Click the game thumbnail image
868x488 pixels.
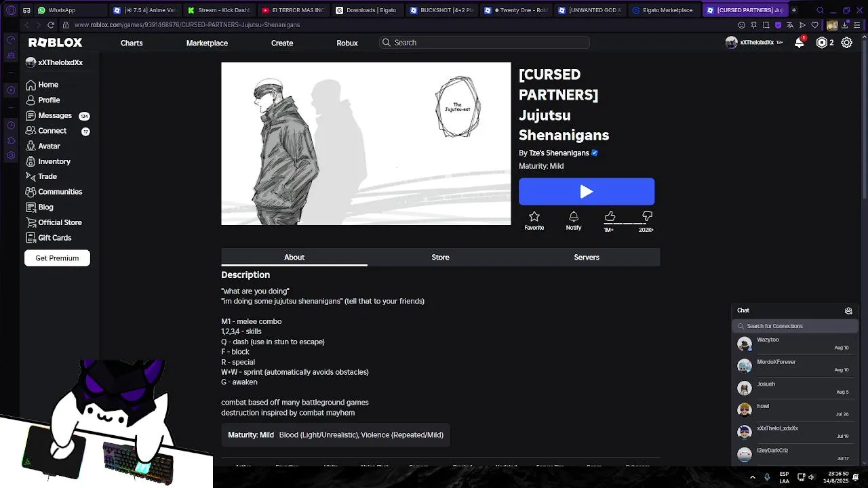point(366,144)
